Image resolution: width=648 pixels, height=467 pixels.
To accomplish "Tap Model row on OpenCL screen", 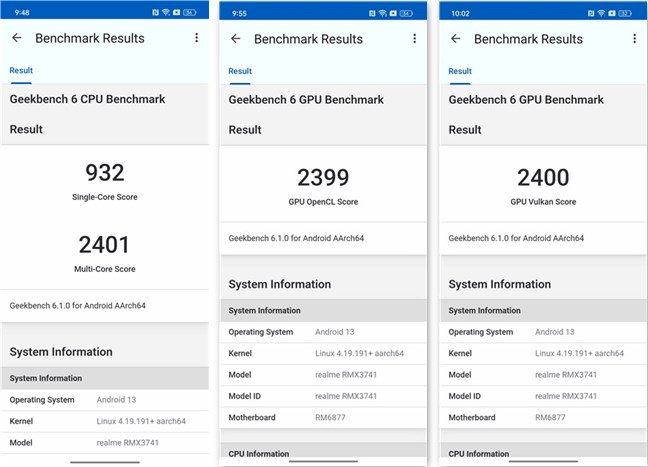I will pyautogui.click(x=323, y=375).
